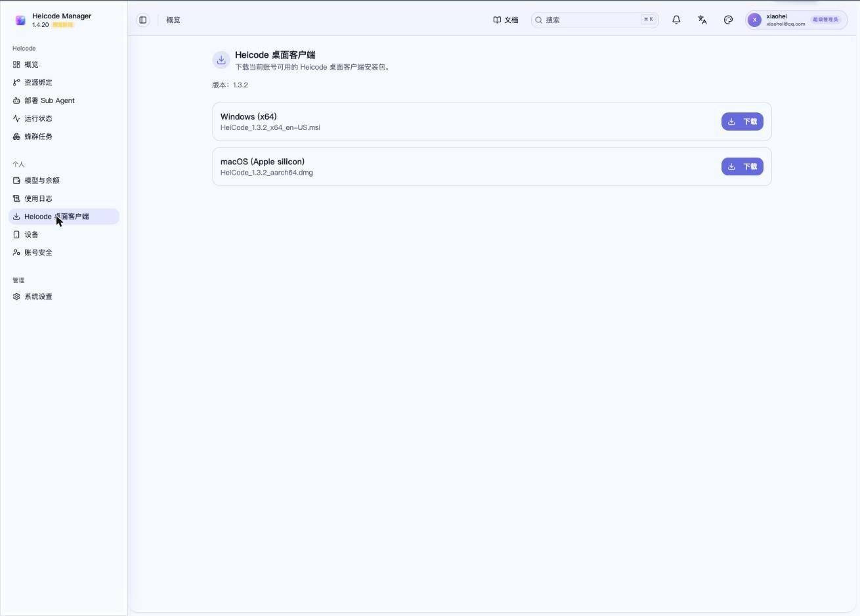Viewport: 860px width, 616px height.
Task: Click the HeiCode_1.3.2_x64_en-US.msi file name
Action: tap(270, 127)
